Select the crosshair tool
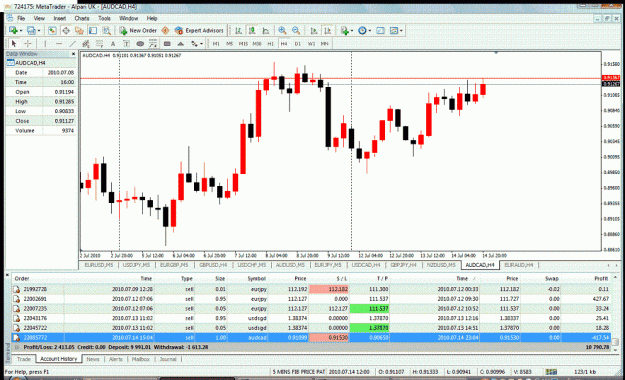 (28, 43)
